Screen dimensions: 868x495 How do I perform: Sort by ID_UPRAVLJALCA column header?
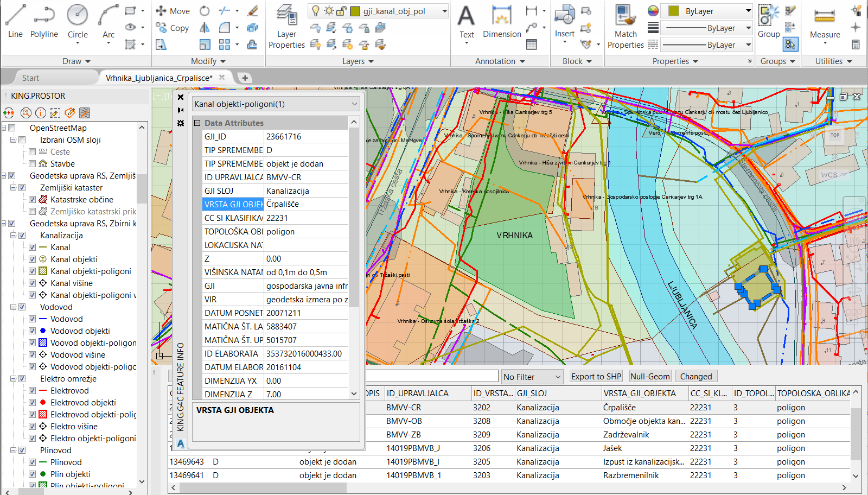tap(427, 394)
